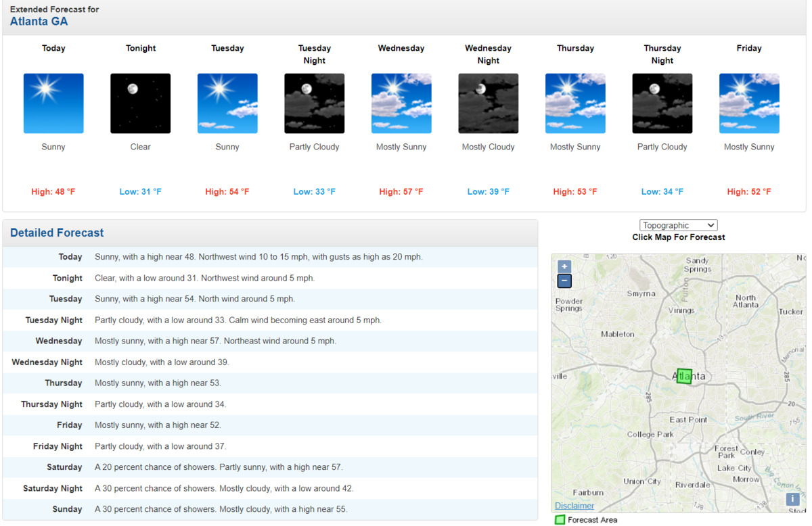Open the map Disclaimer link

coord(574,505)
